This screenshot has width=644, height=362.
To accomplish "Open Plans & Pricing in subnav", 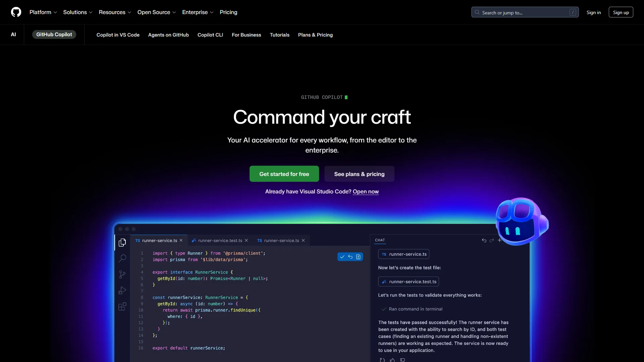I will tap(315, 35).
